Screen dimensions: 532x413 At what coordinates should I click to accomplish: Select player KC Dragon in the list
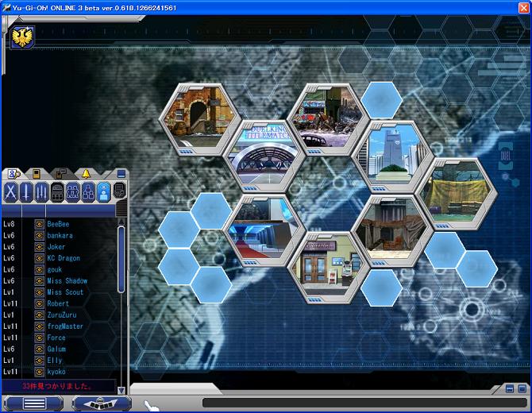60,258
